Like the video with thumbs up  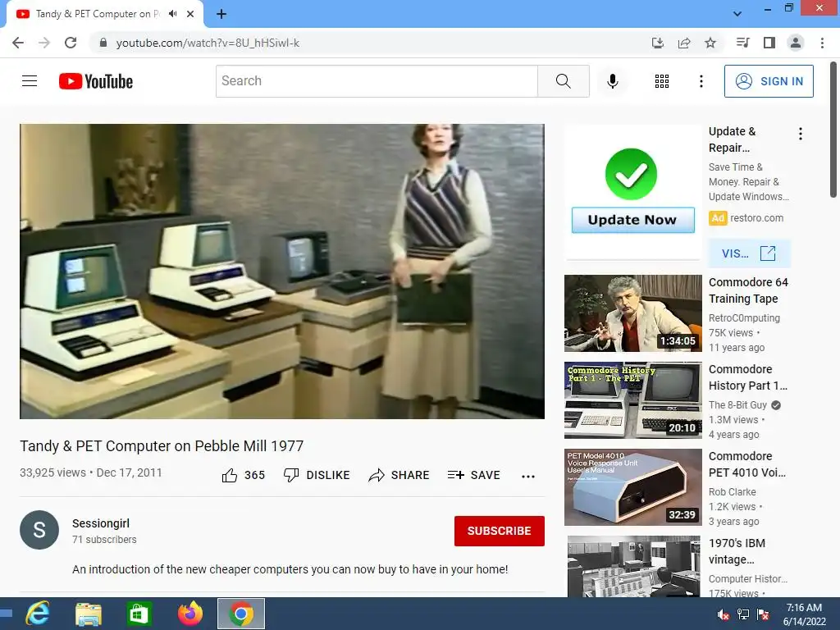click(x=243, y=475)
